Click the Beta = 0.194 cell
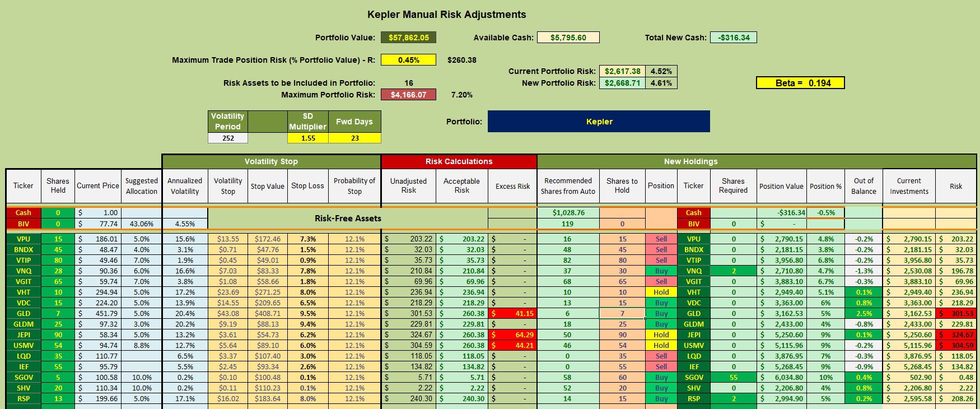980x409 pixels. point(800,83)
